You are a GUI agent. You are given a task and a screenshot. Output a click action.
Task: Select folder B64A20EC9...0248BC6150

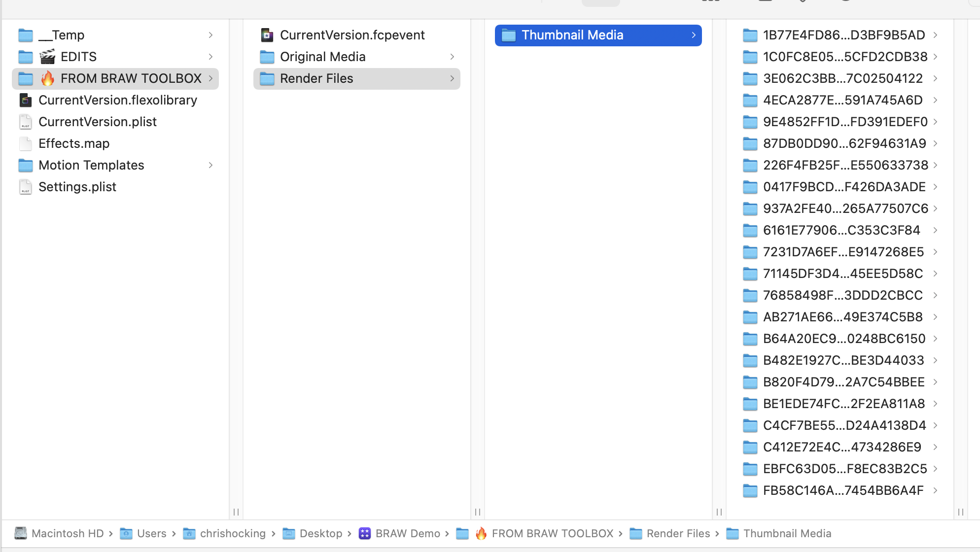[x=844, y=339]
